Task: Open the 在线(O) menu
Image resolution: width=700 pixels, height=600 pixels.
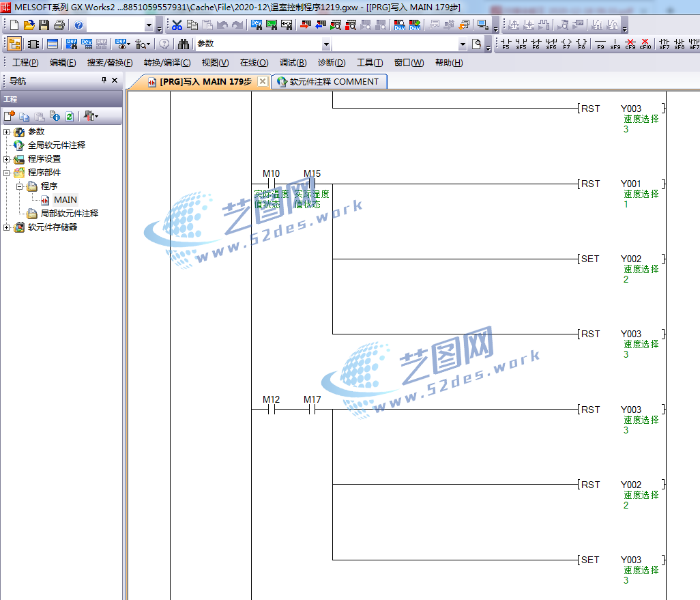Action: point(254,63)
